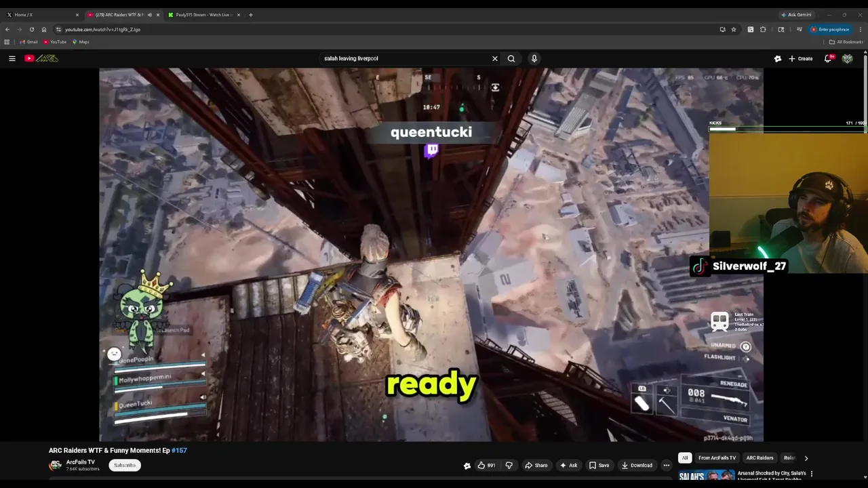Clear the search box with the X
Viewport: 868px width, 488px height.
point(495,58)
